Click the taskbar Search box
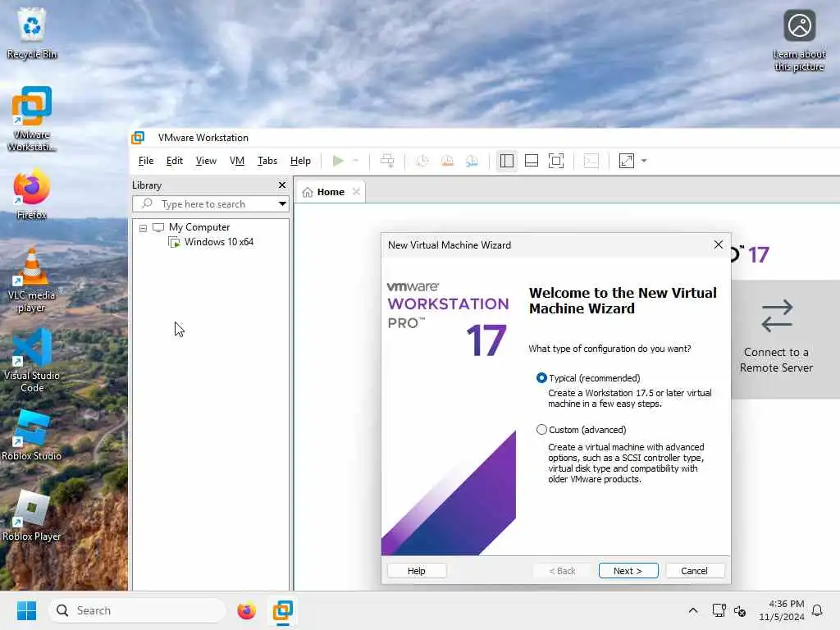840x630 pixels. click(137, 610)
